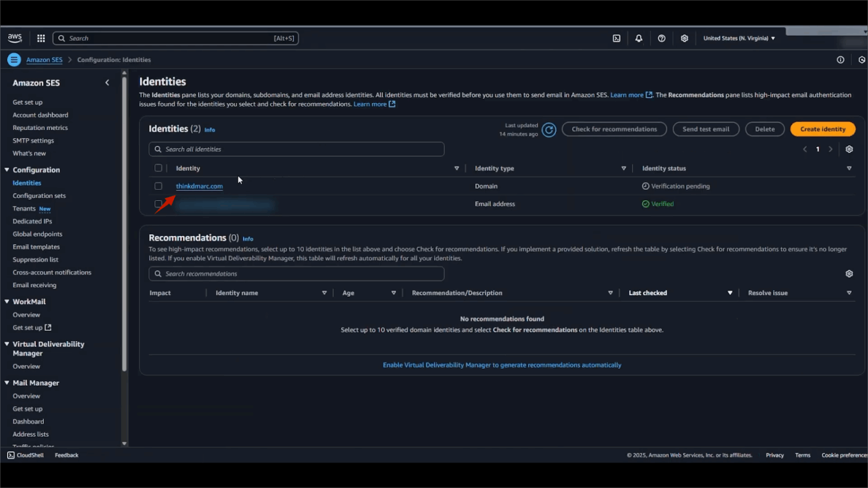The width and height of the screenshot is (868, 488).
Task: Open the AWS services grid menu
Action: point(41,38)
